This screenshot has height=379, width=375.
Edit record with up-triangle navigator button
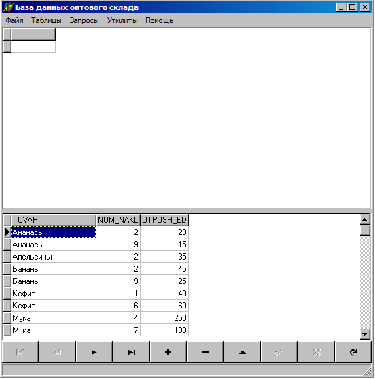[x=242, y=352]
